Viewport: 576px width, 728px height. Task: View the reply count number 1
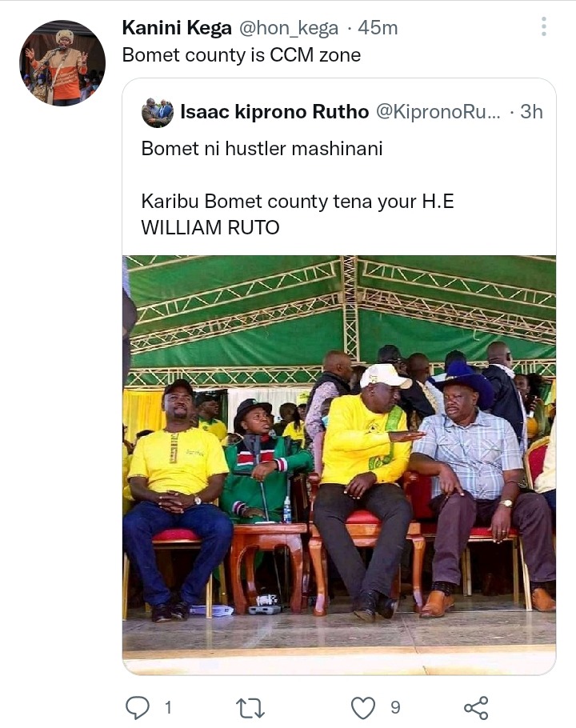coord(168,708)
